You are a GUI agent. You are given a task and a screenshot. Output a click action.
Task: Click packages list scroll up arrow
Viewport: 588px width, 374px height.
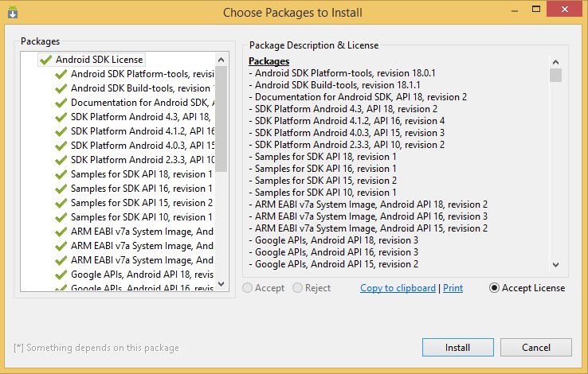(221, 60)
